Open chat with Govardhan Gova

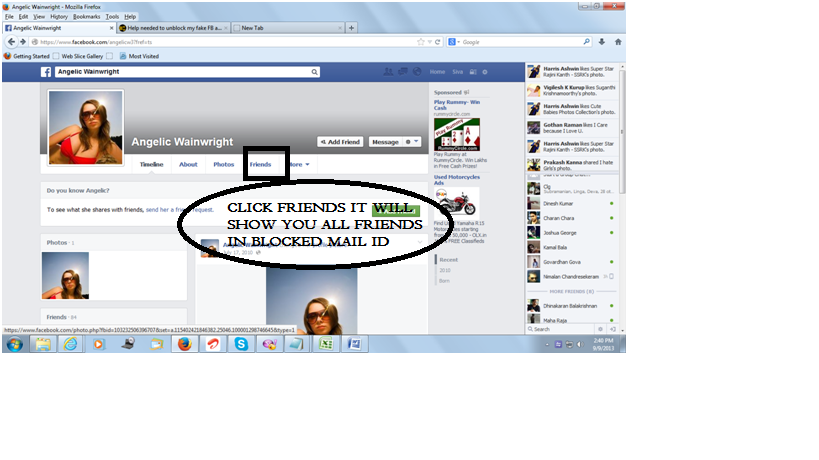(570, 262)
